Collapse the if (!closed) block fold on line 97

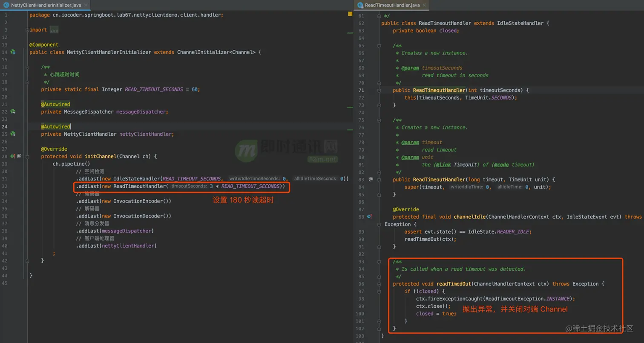[x=379, y=291]
